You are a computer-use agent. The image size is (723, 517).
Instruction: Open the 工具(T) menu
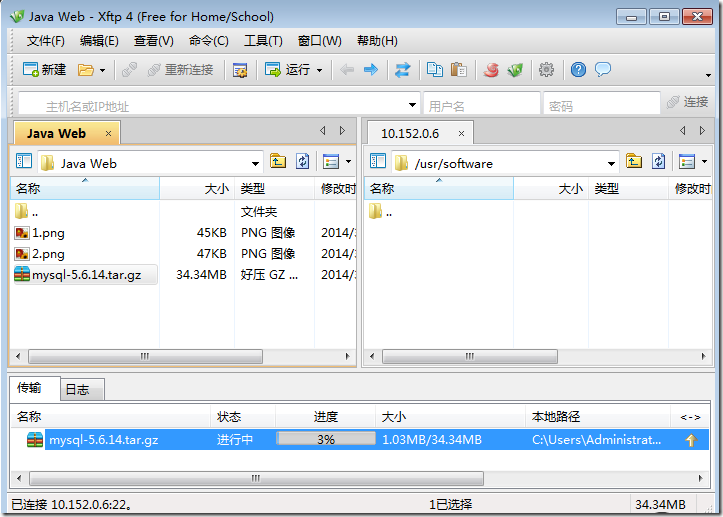pos(263,41)
